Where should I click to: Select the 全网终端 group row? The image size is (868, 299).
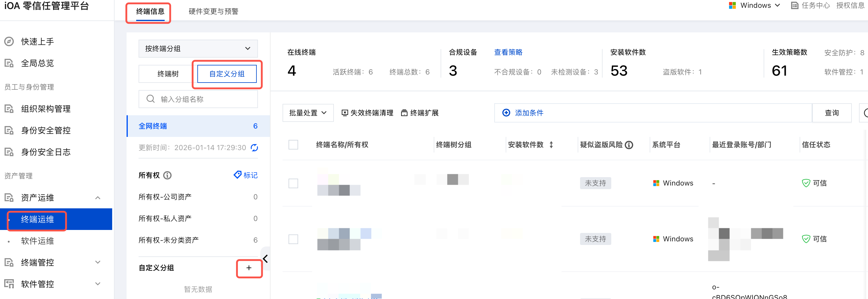198,126
